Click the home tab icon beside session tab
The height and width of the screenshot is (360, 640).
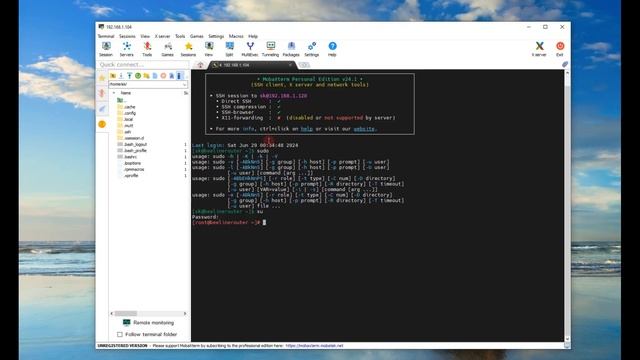tap(200, 65)
